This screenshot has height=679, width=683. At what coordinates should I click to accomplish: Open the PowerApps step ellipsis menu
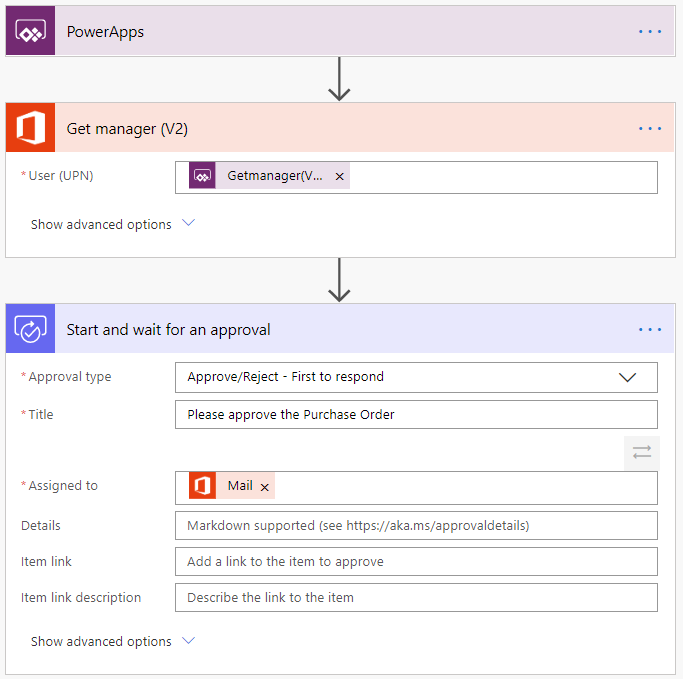click(650, 31)
